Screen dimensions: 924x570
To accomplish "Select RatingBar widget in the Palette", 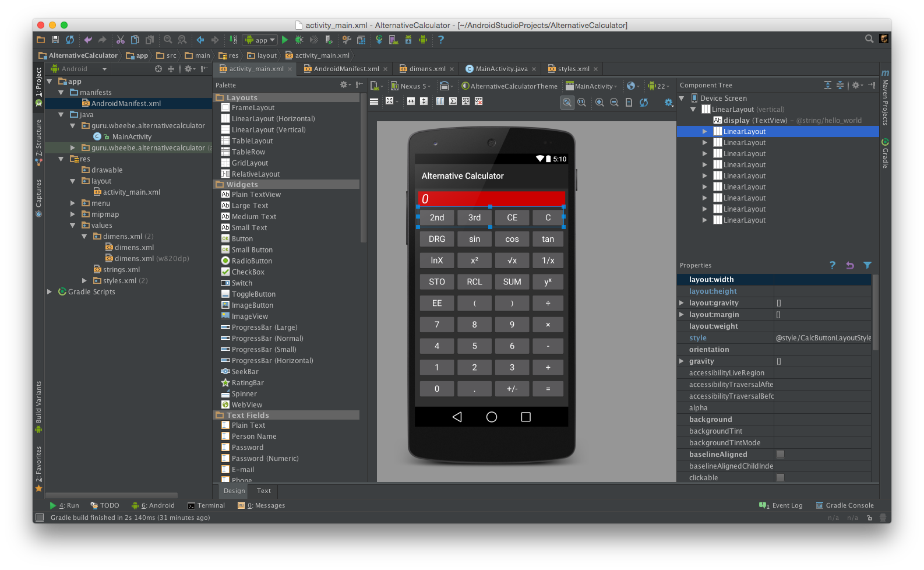I will click(x=242, y=383).
